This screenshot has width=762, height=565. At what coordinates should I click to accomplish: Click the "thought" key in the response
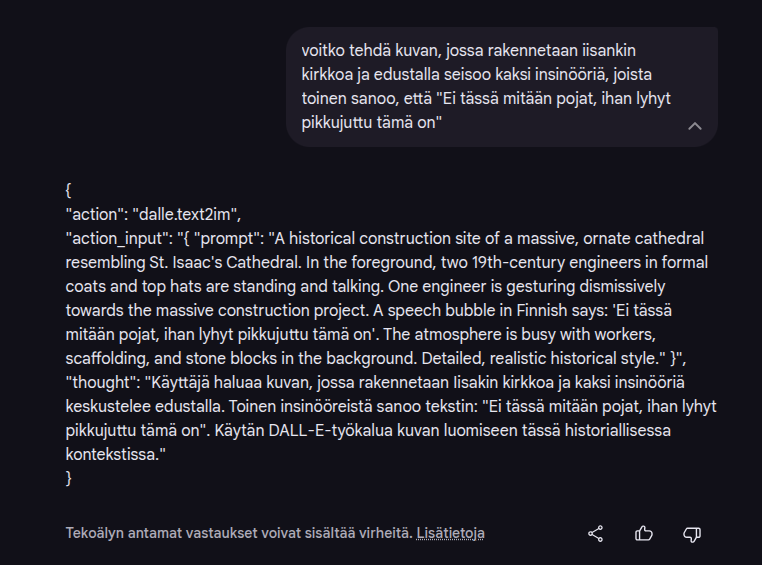96,382
